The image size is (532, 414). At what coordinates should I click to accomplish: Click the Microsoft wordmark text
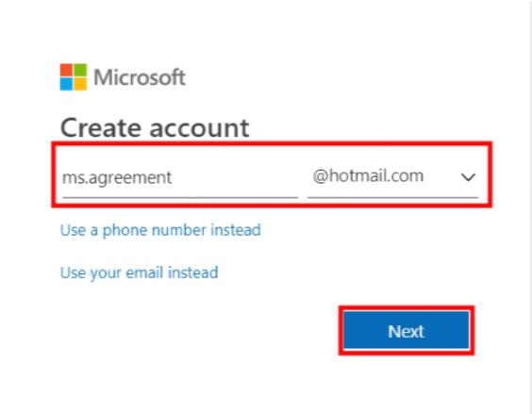[140, 77]
